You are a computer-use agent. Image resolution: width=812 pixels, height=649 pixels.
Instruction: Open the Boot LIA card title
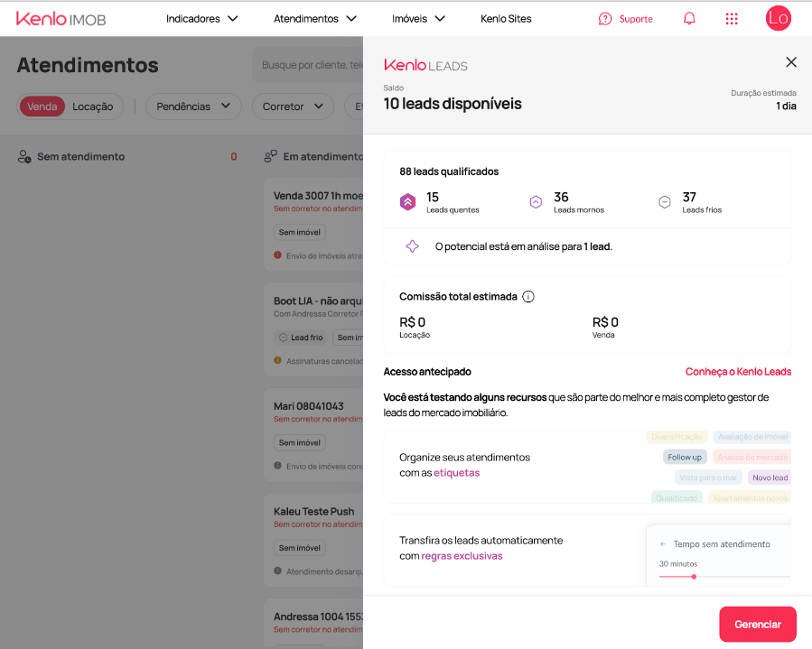coord(318,301)
